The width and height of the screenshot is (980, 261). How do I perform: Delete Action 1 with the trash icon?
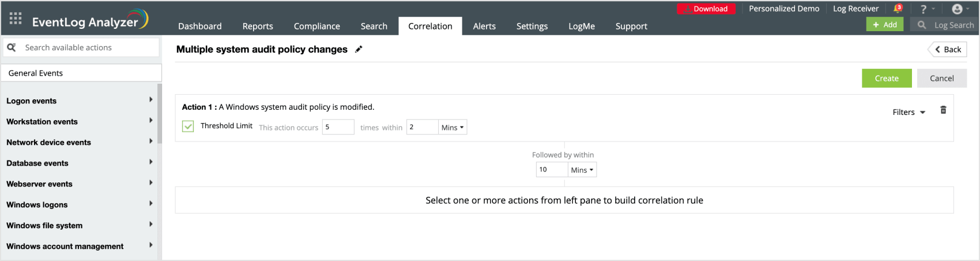click(x=943, y=110)
